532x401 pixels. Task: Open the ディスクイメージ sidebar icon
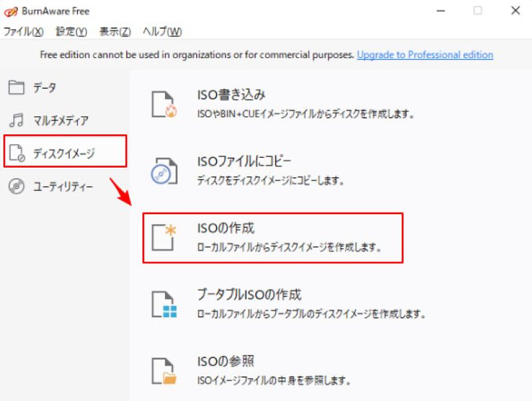tap(17, 152)
